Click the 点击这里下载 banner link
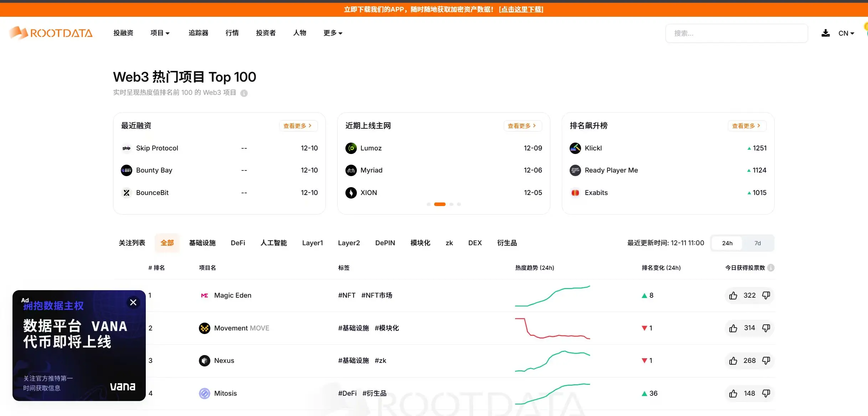Viewport: 868px width, 416px height. pos(521,9)
